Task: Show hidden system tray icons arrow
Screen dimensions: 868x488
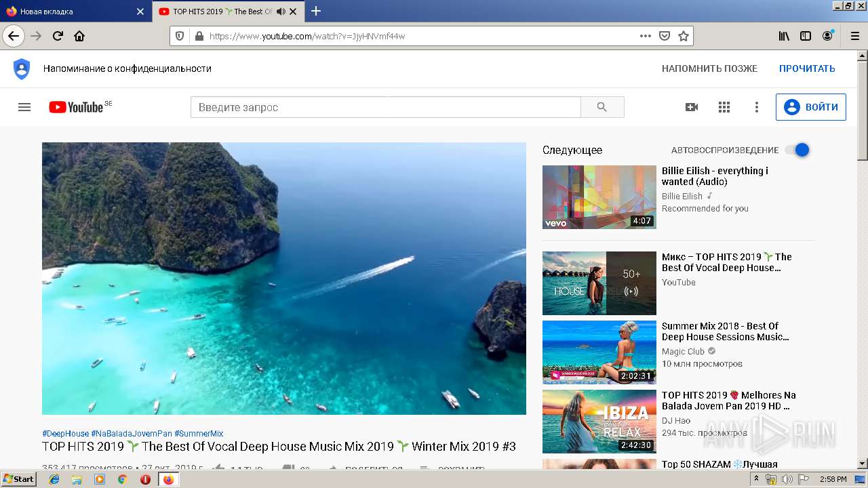Action: point(756,479)
